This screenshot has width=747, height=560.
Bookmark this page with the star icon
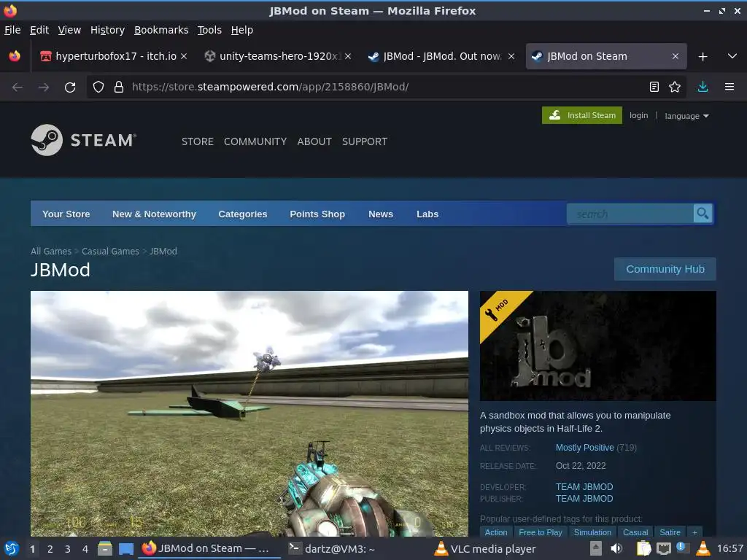(675, 87)
